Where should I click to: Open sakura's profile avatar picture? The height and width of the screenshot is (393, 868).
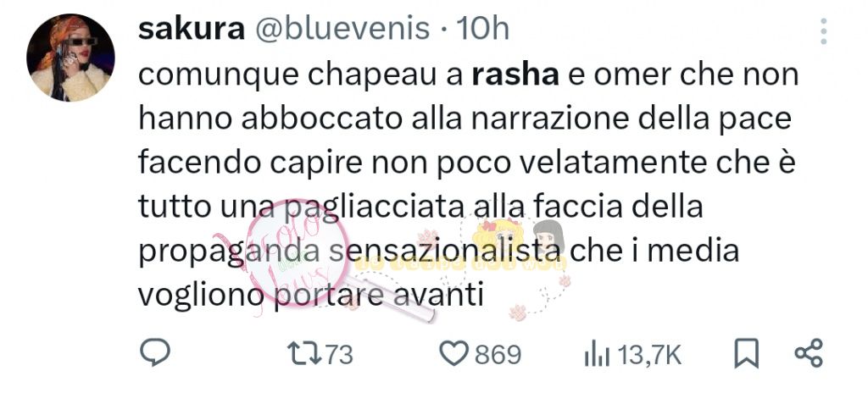pyautogui.click(x=70, y=58)
